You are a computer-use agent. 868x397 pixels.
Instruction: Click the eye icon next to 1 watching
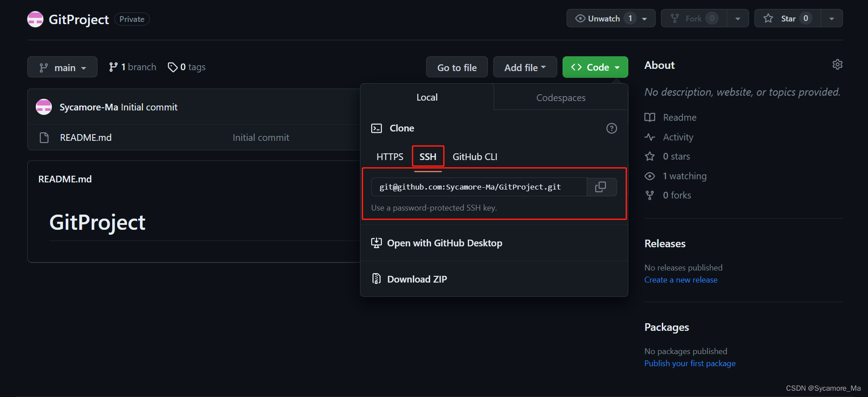(650, 176)
